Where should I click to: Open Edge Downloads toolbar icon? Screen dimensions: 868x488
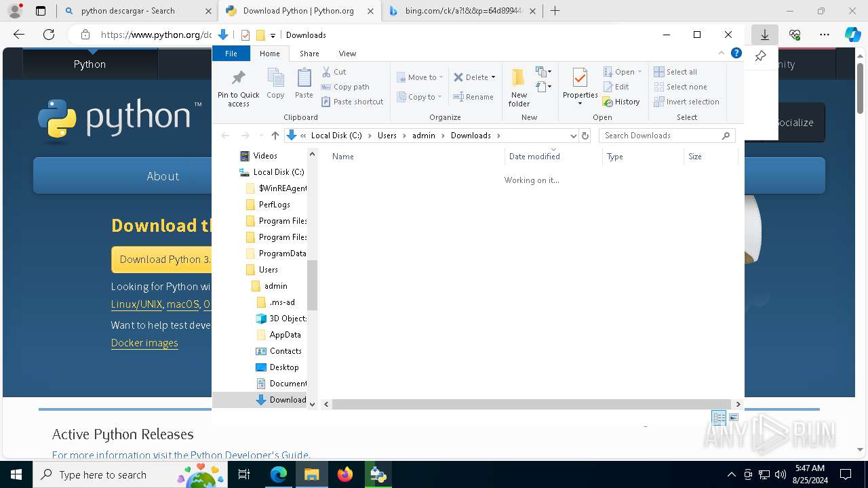click(764, 35)
